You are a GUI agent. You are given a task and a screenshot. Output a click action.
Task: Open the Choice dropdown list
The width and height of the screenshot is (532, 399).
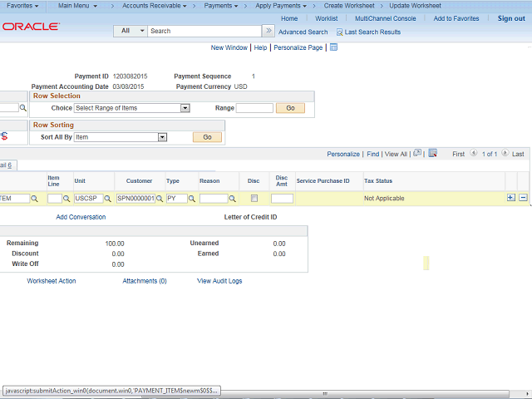click(132, 108)
